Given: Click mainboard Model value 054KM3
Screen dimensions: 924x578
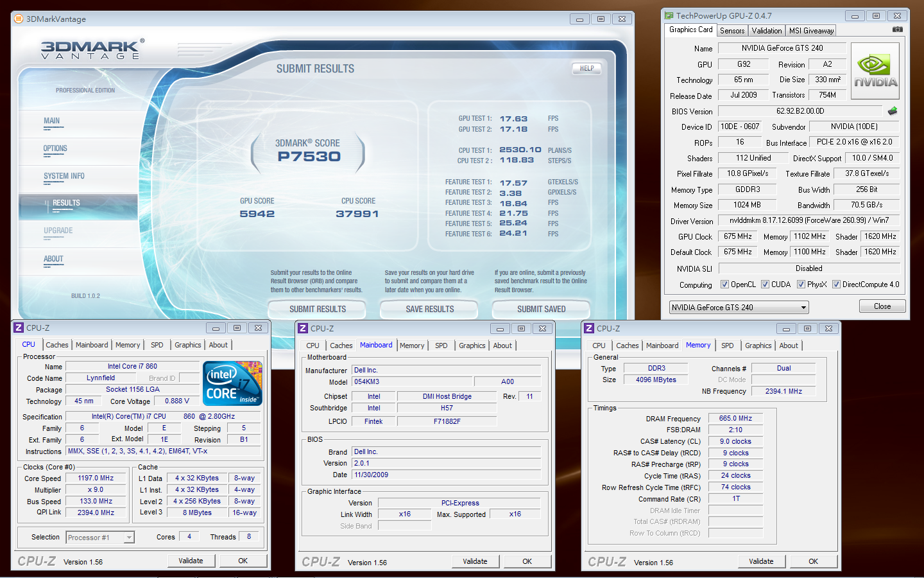Looking at the screenshot, I should pyautogui.click(x=413, y=381).
